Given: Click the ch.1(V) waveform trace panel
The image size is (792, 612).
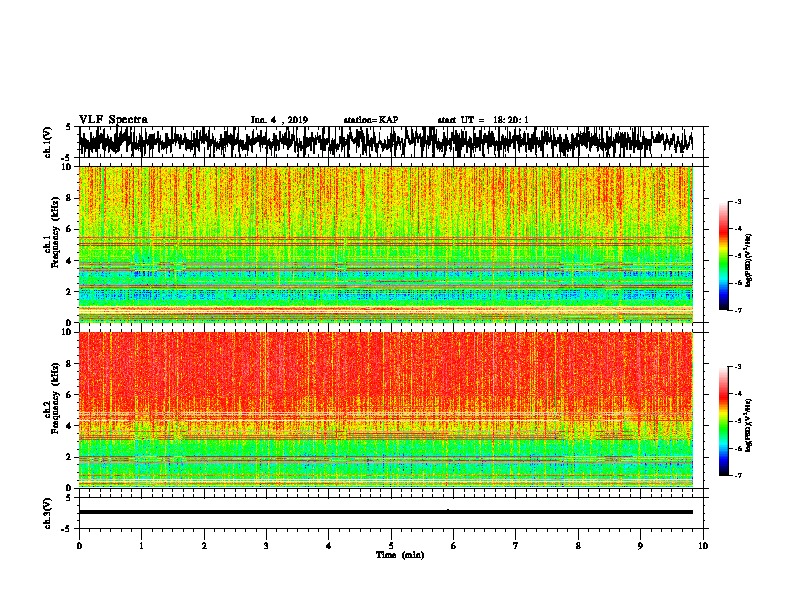Looking at the screenshot, I should pyautogui.click(x=385, y=142).
